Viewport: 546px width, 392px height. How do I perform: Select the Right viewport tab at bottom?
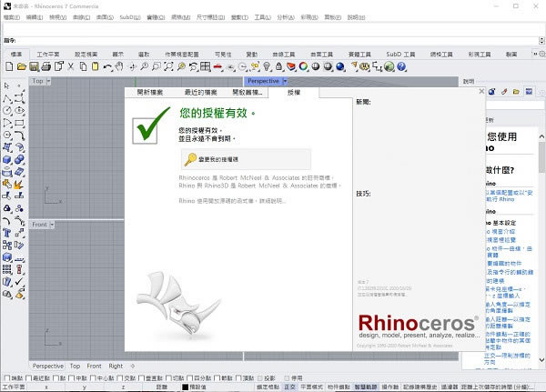(116, 366)
